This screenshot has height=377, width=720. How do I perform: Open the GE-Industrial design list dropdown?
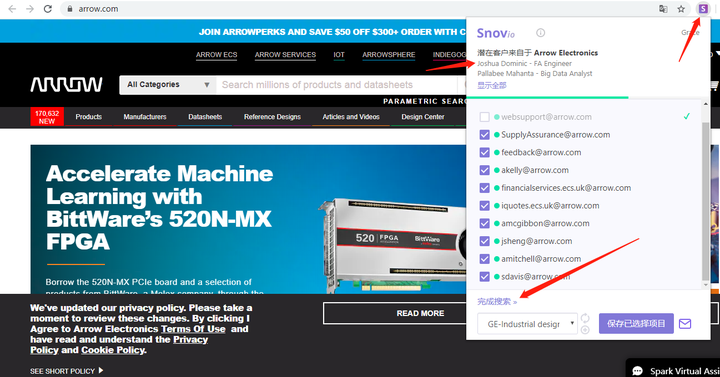click(527, 324)
